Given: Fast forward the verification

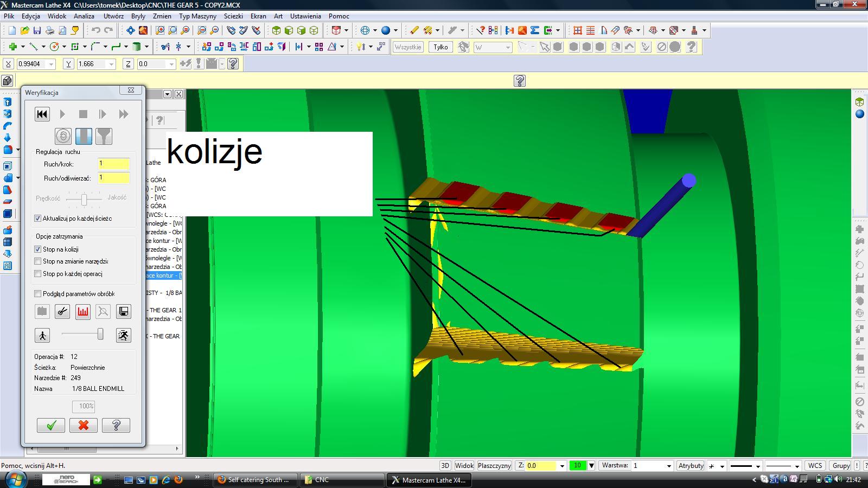Looking at the screenshot, I should 124,114.
